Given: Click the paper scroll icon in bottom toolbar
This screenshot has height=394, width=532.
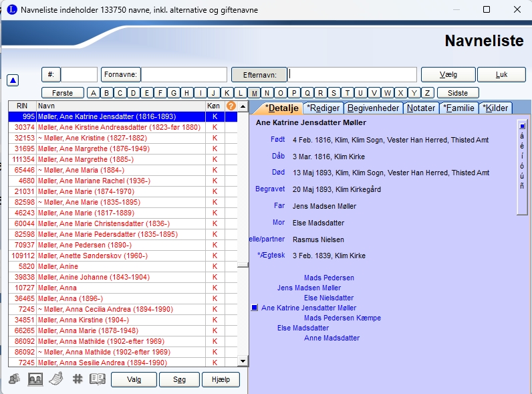Looking at the screenshot, I should click(56, 379).
